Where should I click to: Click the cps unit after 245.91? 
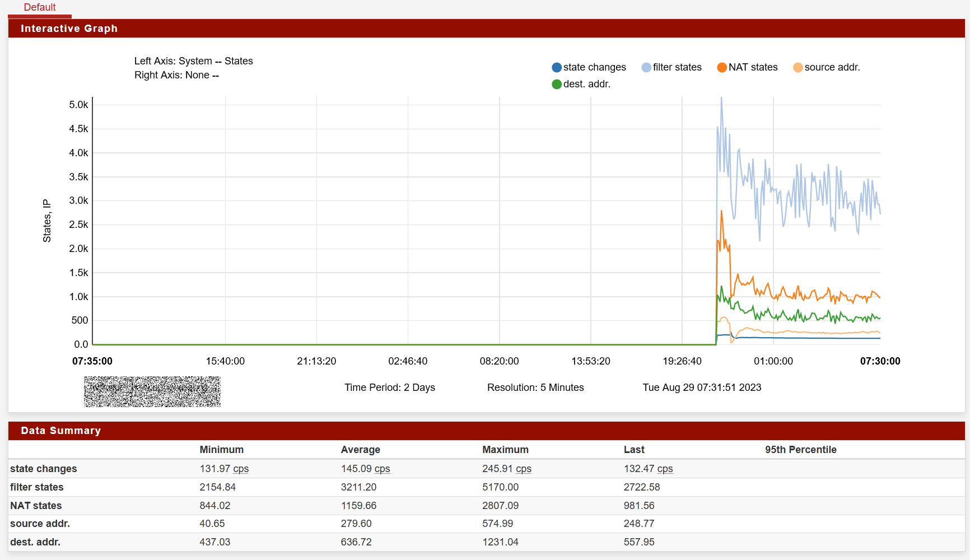pyautogui.click(x=524, y=469)
